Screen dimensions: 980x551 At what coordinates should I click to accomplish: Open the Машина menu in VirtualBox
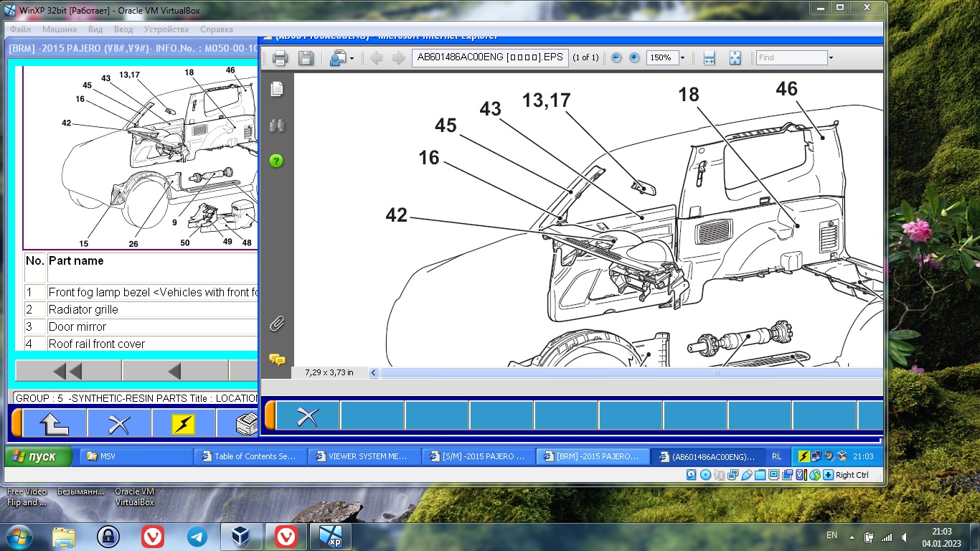click(60, 29)
